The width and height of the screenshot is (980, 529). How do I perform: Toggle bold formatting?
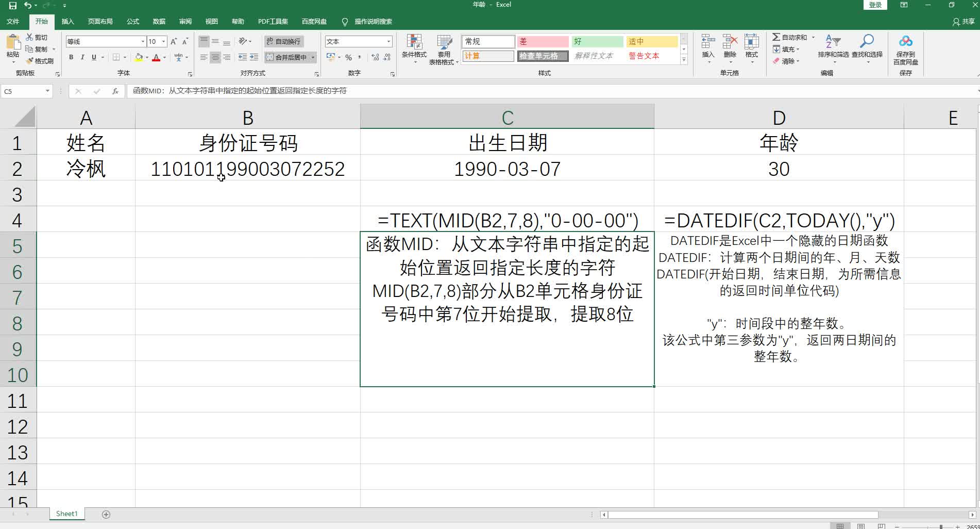pyautogui.click(x=71, y=58)
